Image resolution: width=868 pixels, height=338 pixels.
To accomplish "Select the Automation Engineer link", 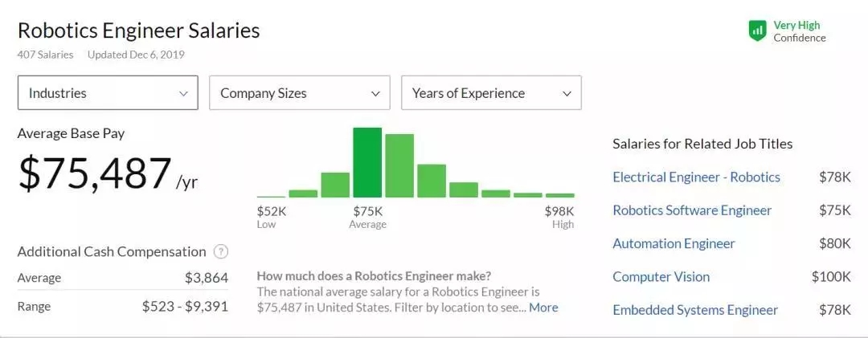I will pyautogui.click(x=674, y=243).
